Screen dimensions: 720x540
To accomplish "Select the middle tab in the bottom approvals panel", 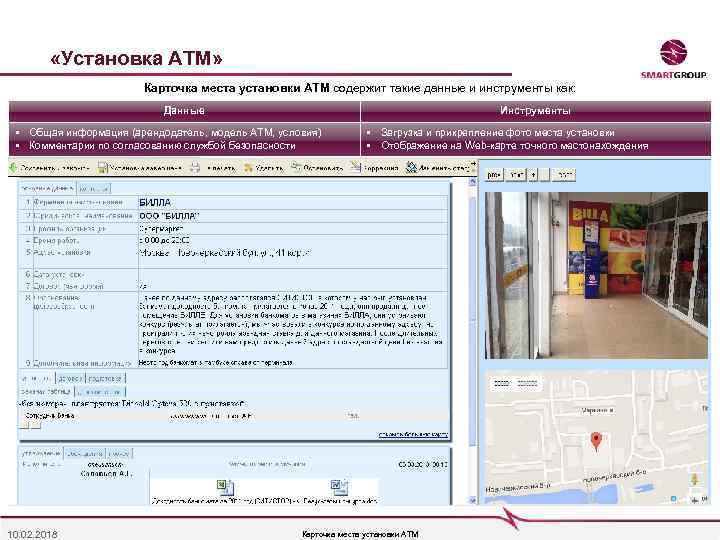I will point(85,454).
